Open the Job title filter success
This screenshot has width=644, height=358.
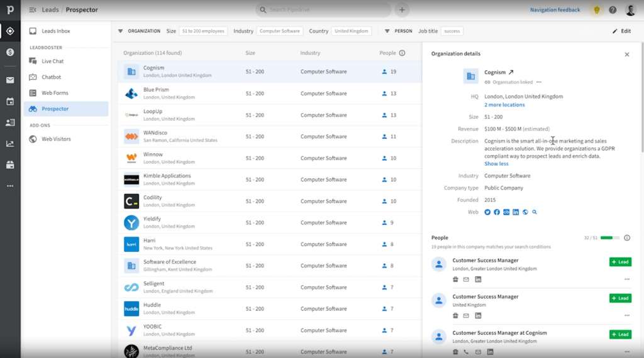452,31
